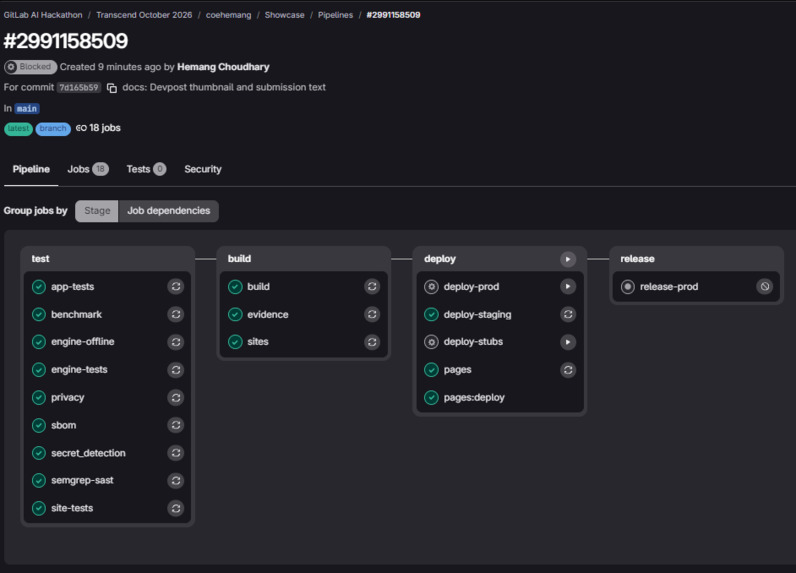Go to Showcase project breadcrumb
Image resolution: width=796 pixels, height=573 pixels.
284,15
